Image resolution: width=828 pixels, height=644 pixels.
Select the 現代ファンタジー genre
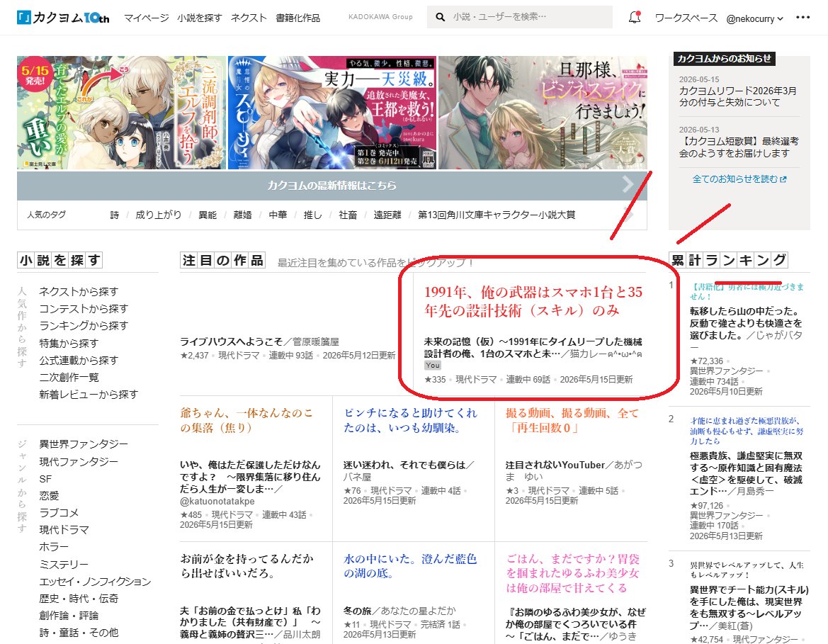pos(79,462)
